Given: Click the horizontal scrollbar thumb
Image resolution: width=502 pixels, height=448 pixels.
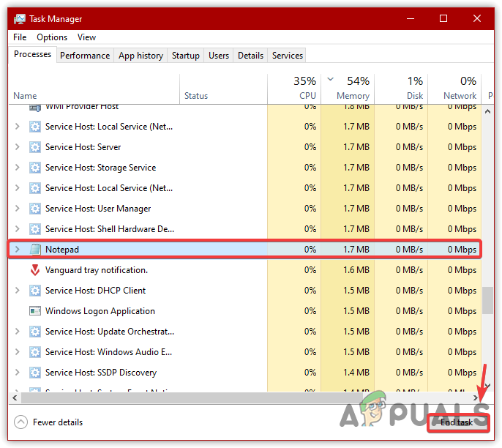Looking at the screenshot, I should [192, 398].
